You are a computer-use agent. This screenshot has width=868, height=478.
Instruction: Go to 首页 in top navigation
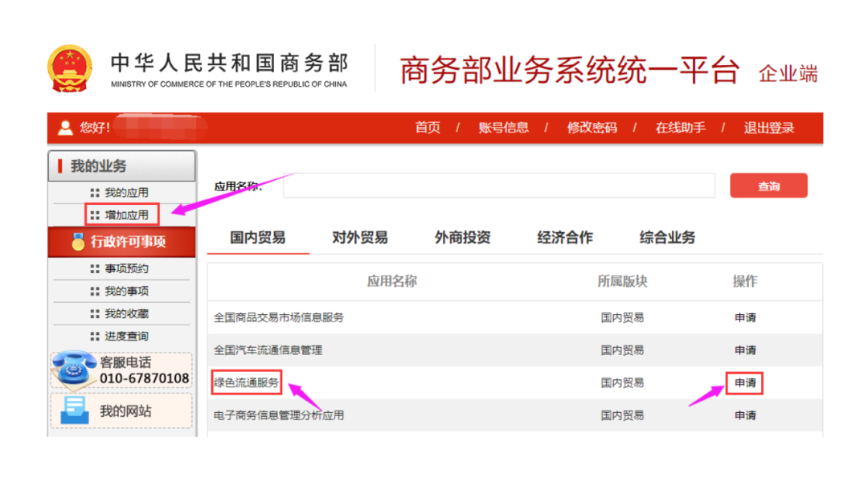(428, 128)
